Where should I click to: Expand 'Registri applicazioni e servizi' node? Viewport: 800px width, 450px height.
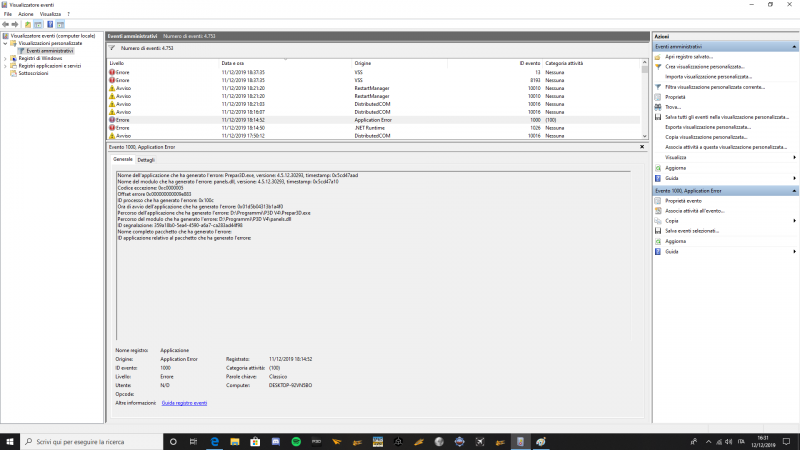6,66
